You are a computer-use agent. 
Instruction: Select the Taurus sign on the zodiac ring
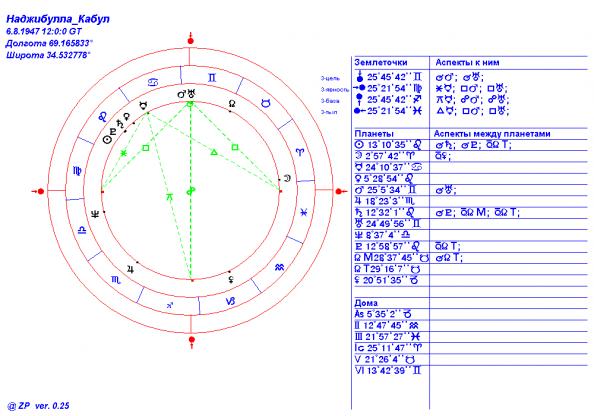tap(266, 103)
